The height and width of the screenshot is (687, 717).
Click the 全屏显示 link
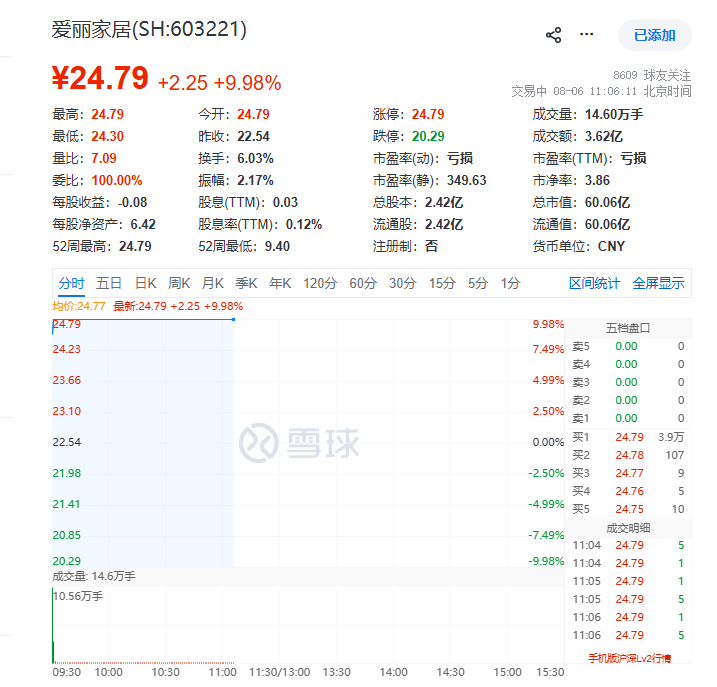point(658,284)
